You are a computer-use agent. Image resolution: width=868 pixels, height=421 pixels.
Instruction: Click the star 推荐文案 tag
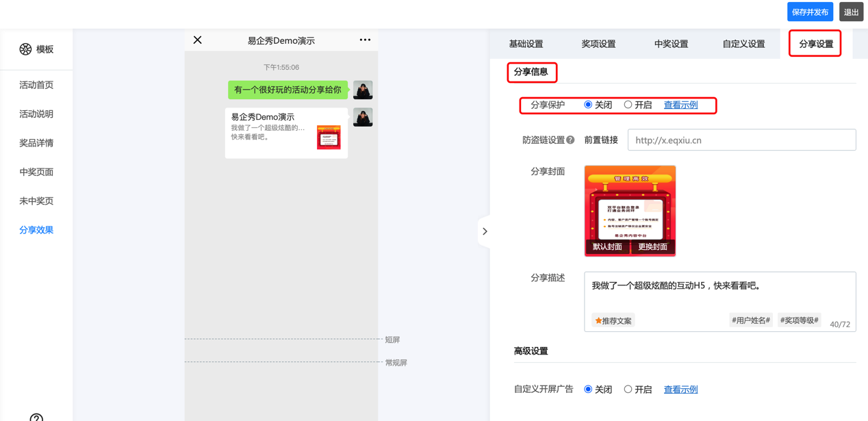coord(613,320)
